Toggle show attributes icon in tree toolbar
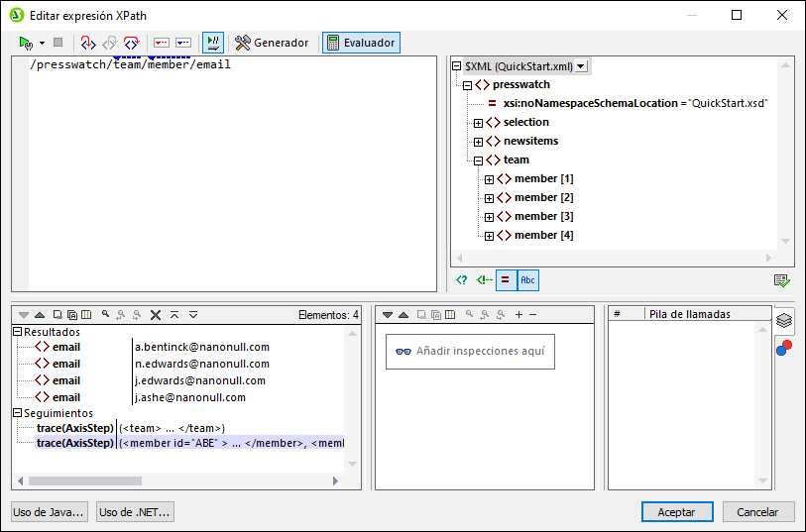Screen dimensions: 806x532 pyautogui.click(x=506, y=280)
